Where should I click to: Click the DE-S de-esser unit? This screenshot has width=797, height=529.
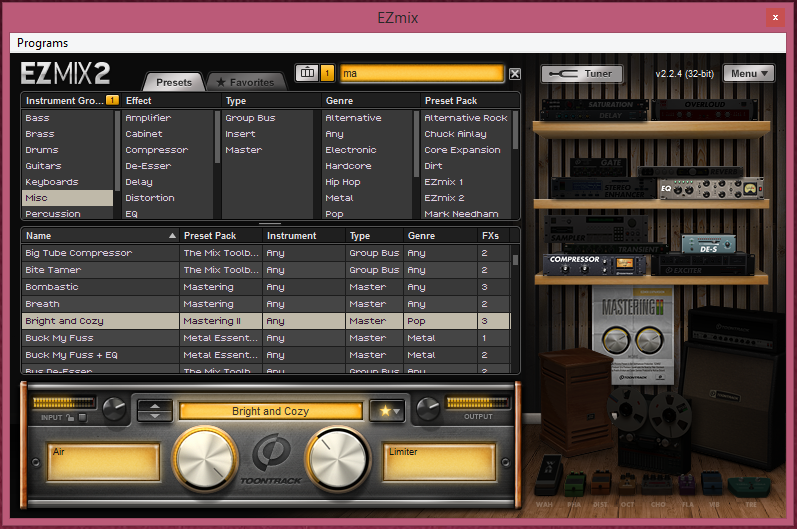709,244
